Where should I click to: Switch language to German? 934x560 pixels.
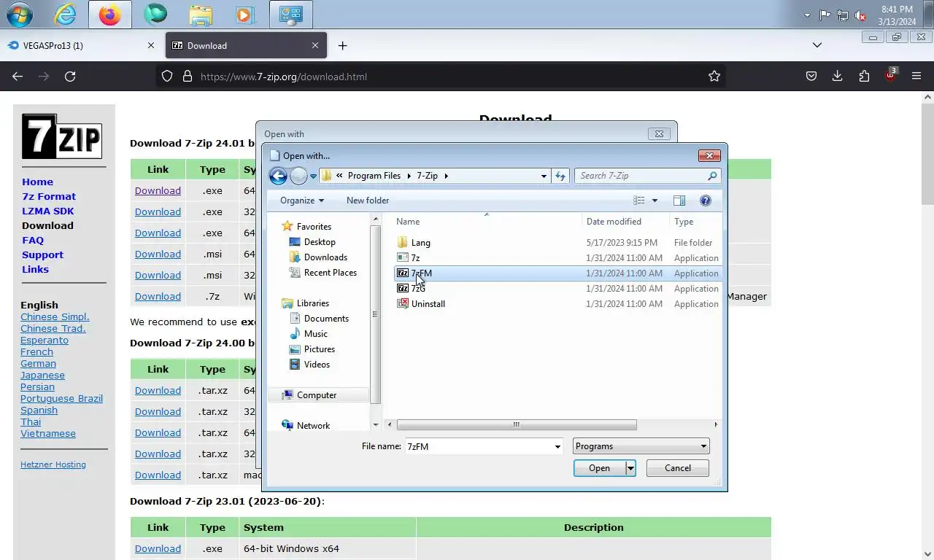(38, 363)
